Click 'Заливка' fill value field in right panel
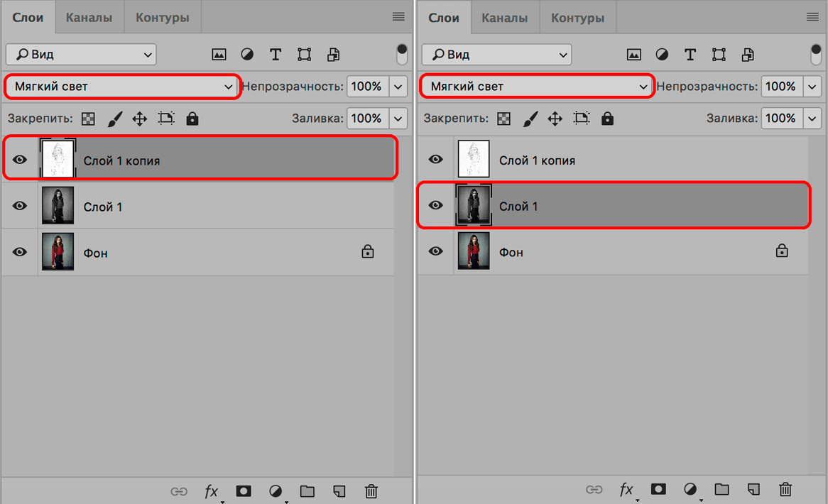This screenshot has height=504, width=828. (x=781, y=119)
